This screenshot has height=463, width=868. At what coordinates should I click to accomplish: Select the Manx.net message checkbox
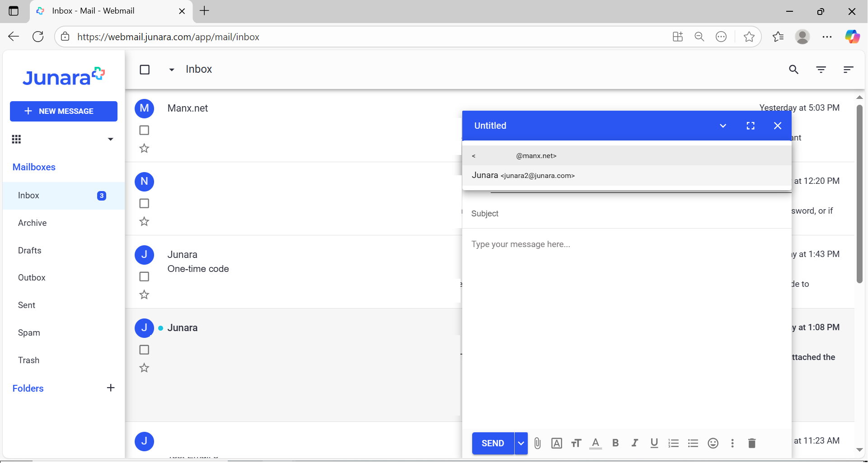(x=144, y=130)
